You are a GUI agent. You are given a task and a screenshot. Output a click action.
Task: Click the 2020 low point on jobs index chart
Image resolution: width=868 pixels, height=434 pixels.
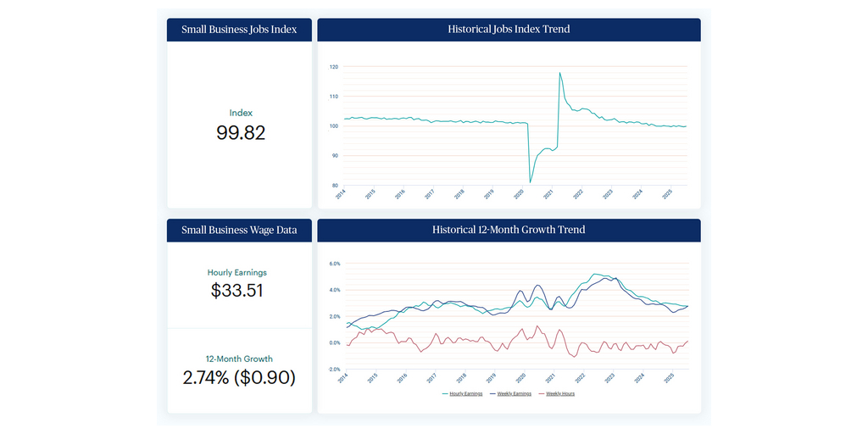(531, 181)
